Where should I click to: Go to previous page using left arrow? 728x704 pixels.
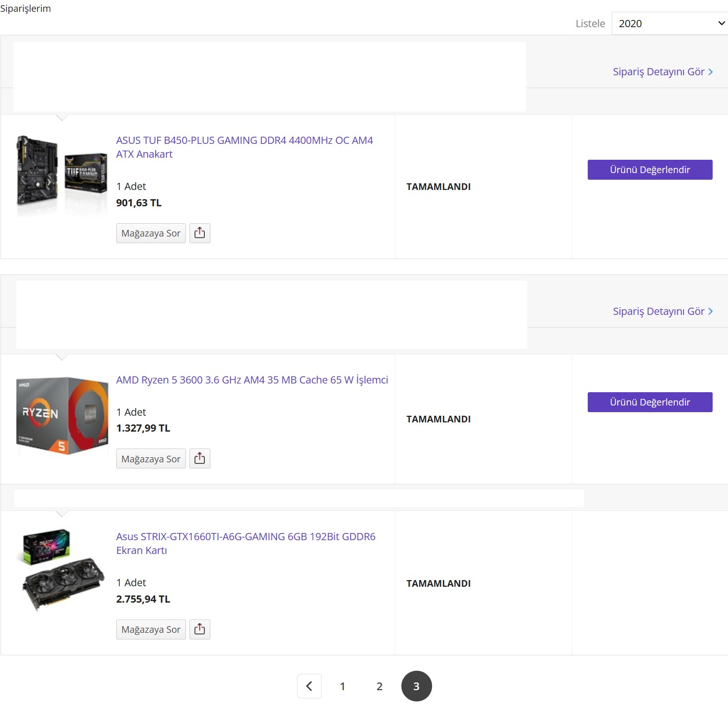coord(309,686)
